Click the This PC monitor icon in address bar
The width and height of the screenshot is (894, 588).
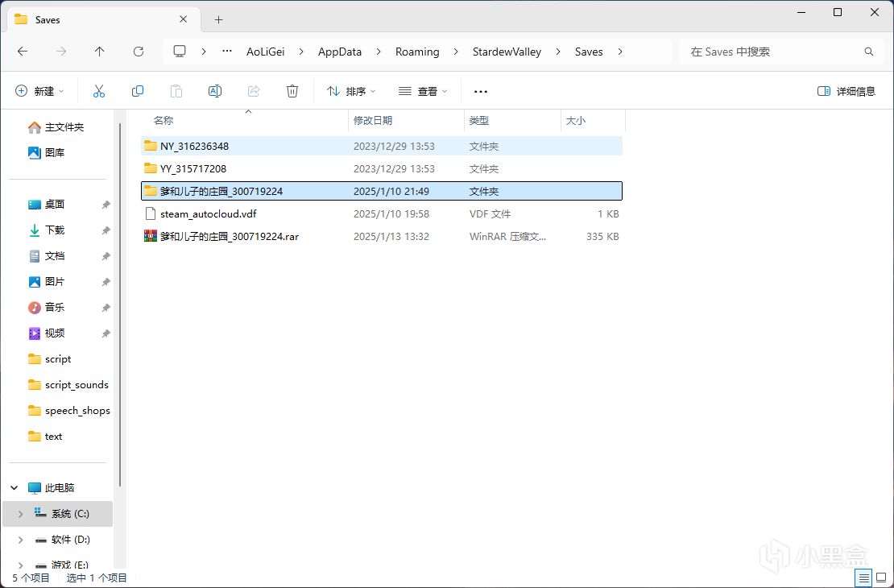coord(180,52)
